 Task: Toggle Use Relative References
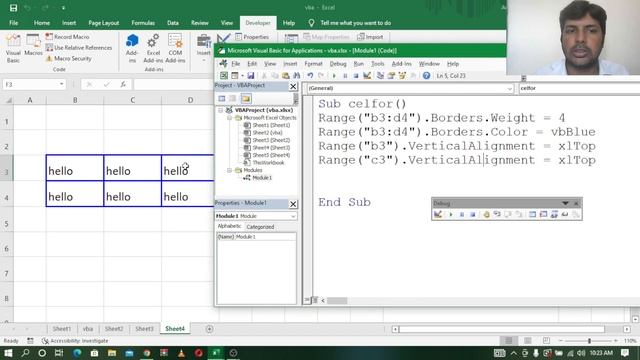coord(79,48)
